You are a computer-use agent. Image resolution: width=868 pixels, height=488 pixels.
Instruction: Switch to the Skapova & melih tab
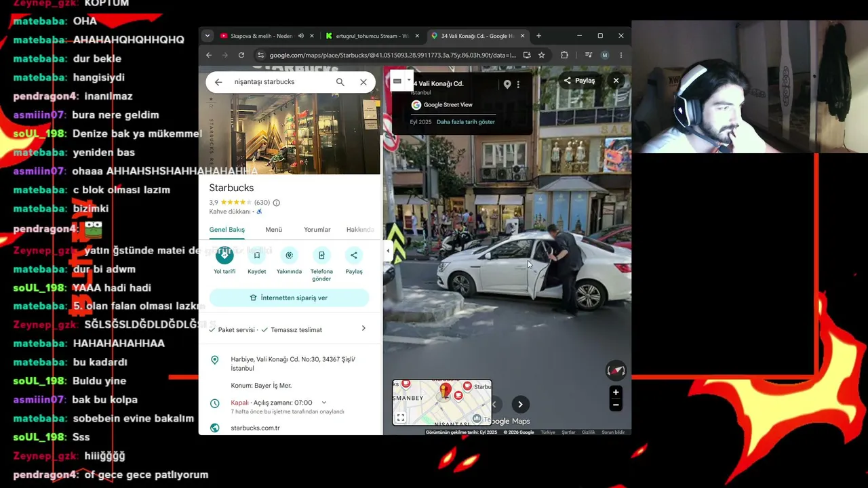tap(261, 36)
